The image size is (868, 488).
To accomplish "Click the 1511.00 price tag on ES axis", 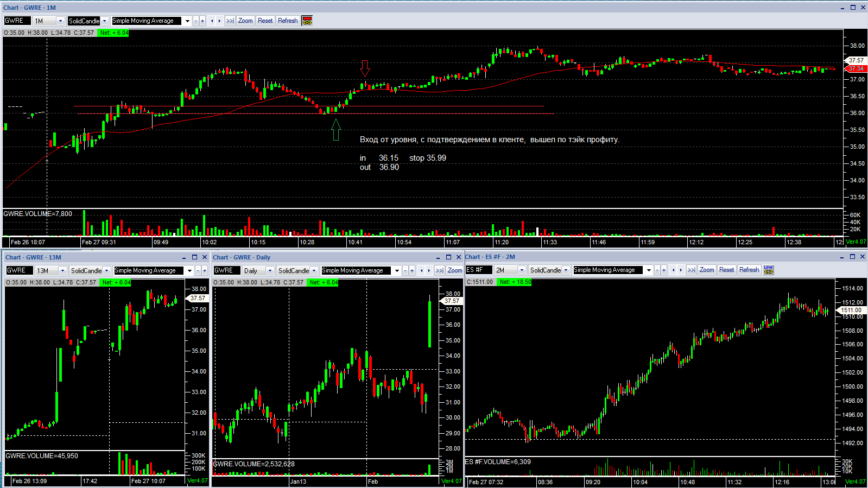I will point(851,310).
